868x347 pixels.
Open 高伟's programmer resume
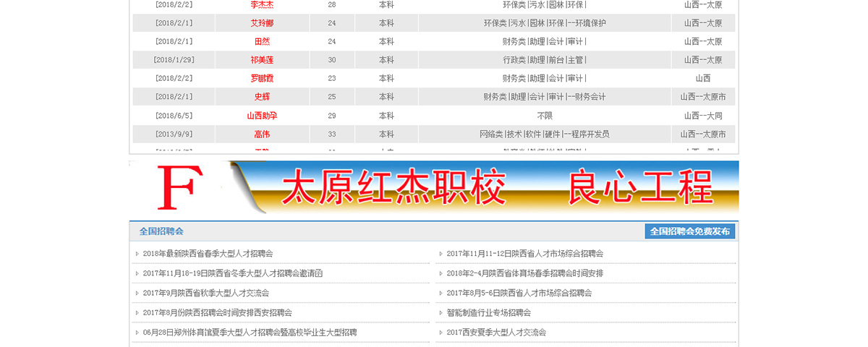[x=261, y=134]
